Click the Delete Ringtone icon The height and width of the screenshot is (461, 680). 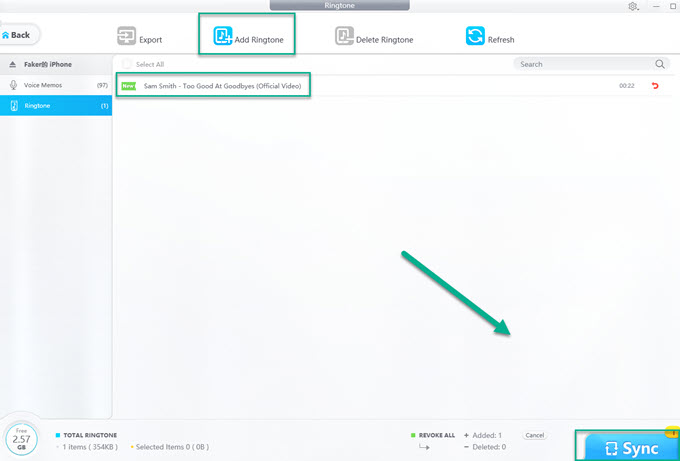(344, 36)
